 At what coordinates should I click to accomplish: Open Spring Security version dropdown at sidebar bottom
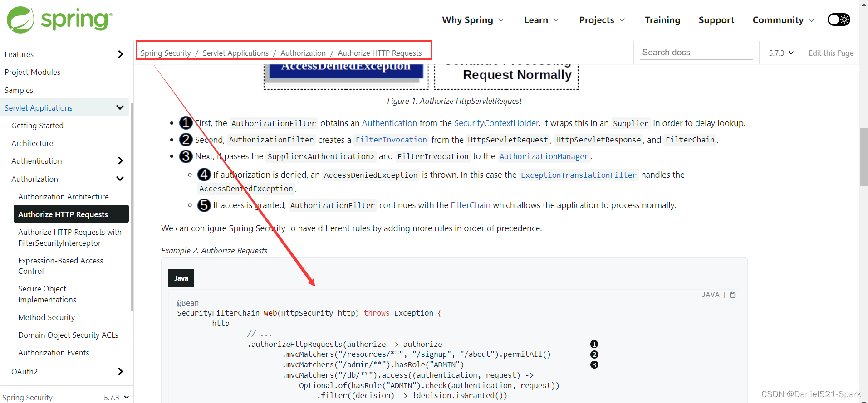click(x=117, y=398)
